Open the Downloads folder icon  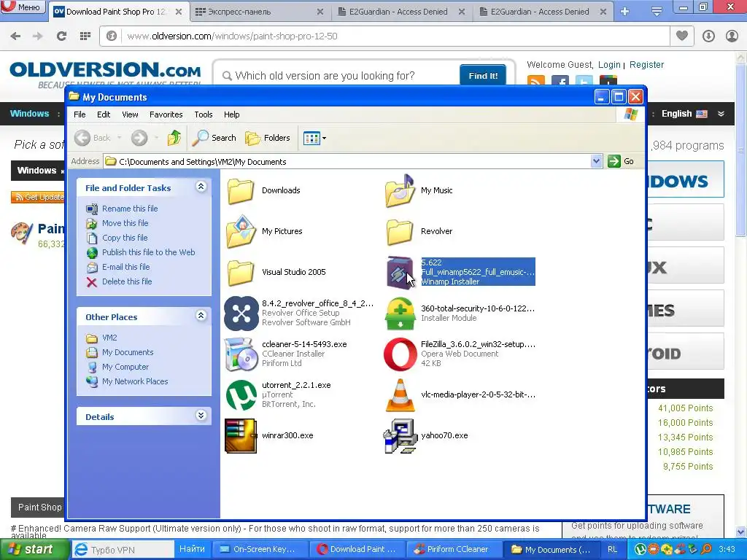point(241,190)
